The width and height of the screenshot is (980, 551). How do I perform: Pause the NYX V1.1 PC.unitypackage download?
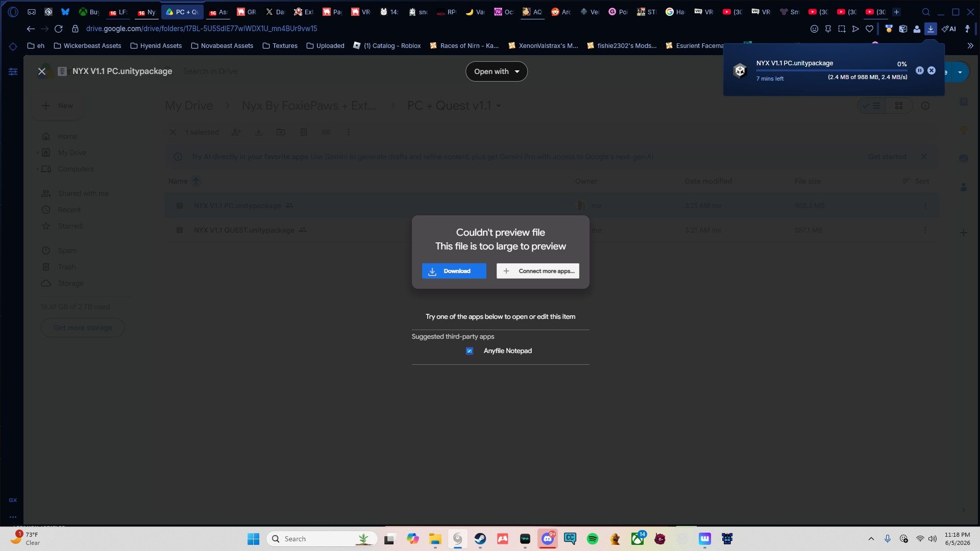tap(919, 70)
